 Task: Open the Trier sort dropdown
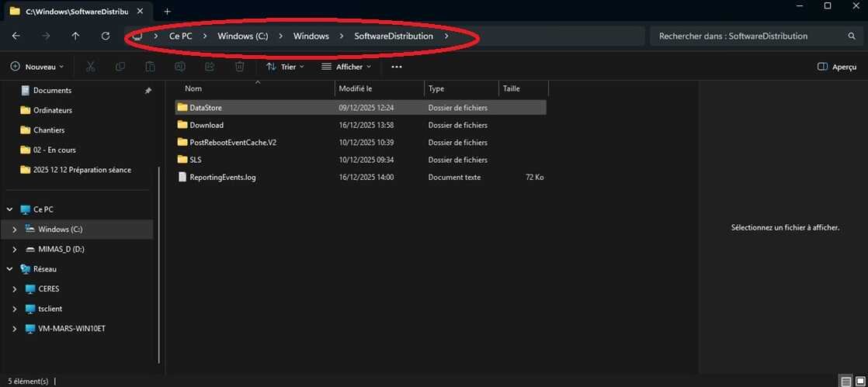(285, 67)
